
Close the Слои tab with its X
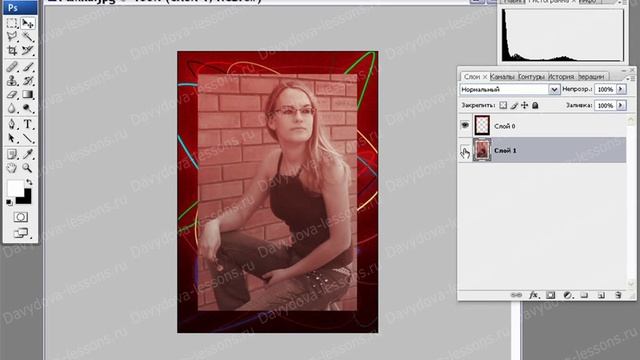click(x=485, y=77)
